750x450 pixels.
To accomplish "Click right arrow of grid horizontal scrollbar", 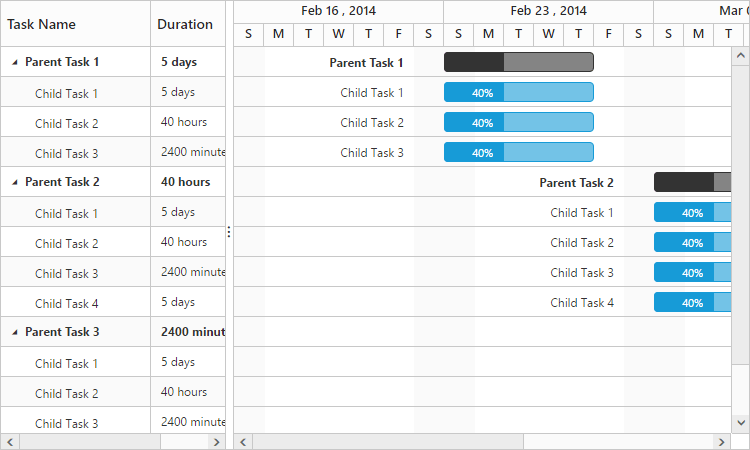I will (216, 441).
